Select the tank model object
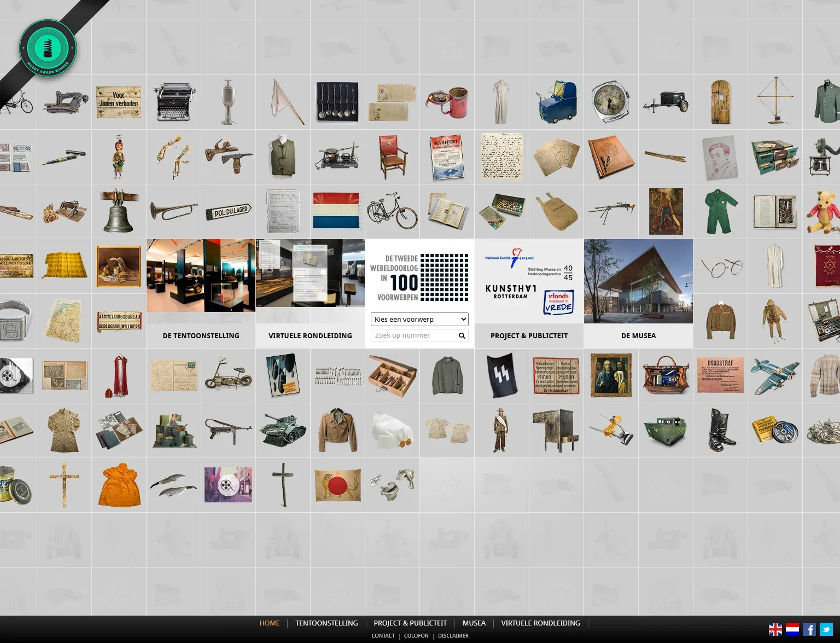The width and height of the screenshot is (840, 643). point(283,430)
